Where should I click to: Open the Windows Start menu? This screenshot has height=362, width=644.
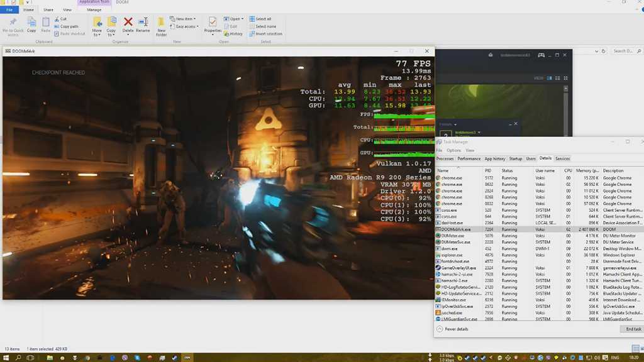click(6, 358)
